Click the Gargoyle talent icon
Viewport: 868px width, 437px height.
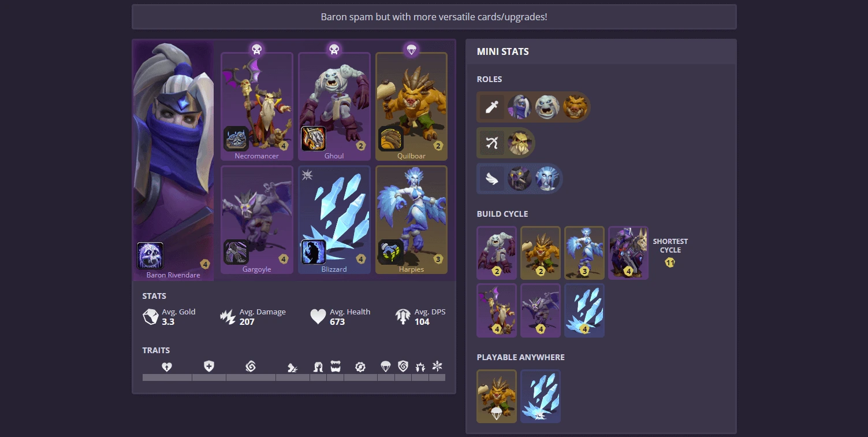(236, 252)
